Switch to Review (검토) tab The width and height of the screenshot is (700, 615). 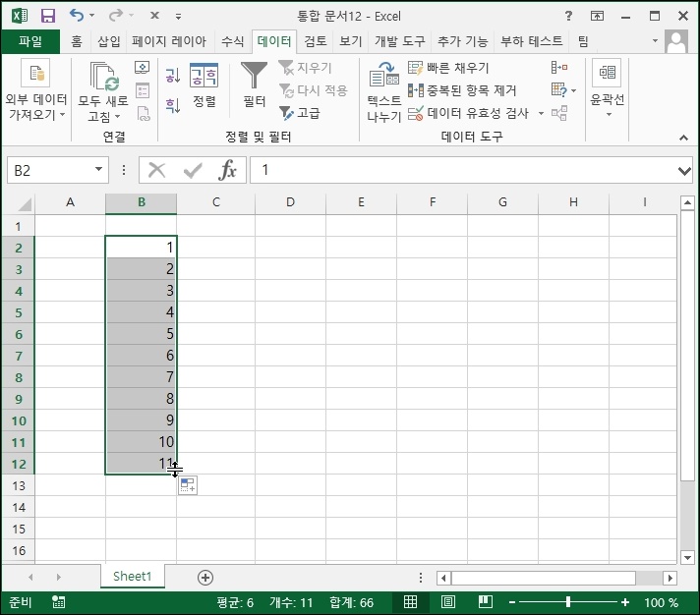tap(316, 41)
